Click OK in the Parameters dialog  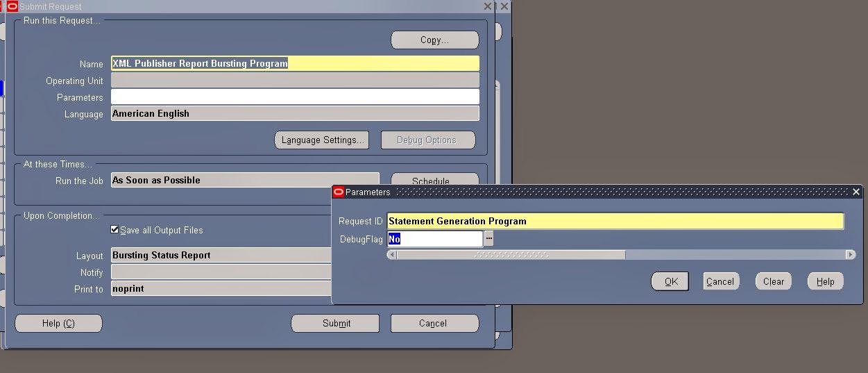[x=670, y=281]
